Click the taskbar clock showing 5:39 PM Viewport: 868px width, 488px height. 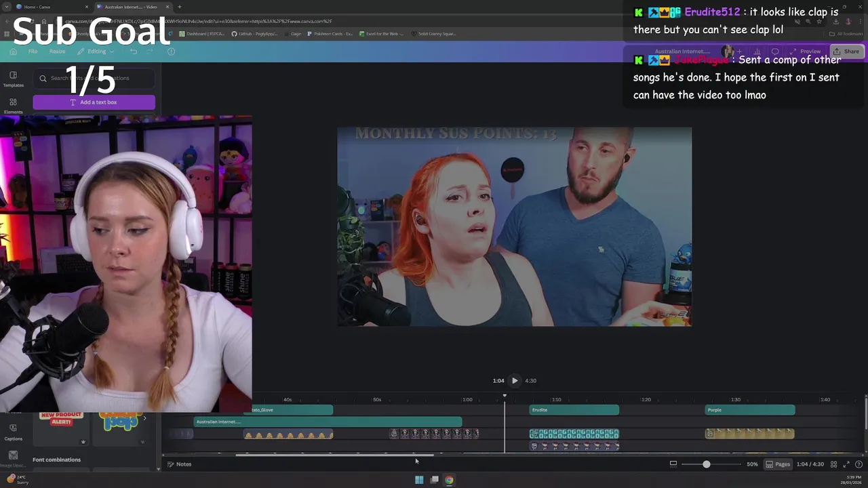click(x=852, y=480)
